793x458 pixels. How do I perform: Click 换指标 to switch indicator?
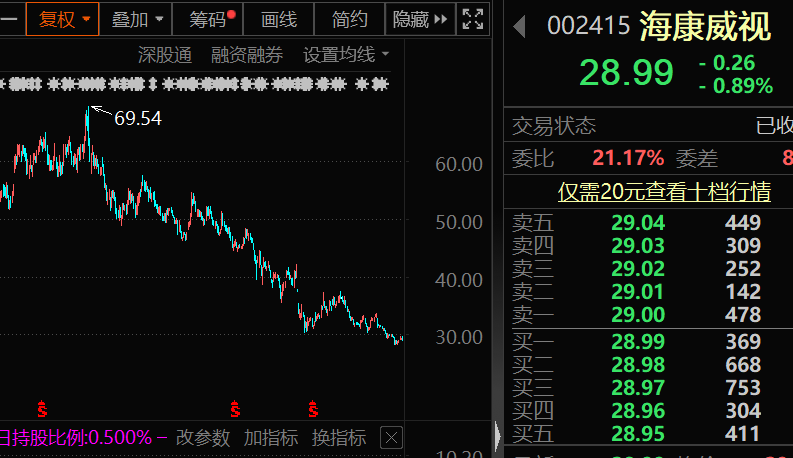pos(339,438)
